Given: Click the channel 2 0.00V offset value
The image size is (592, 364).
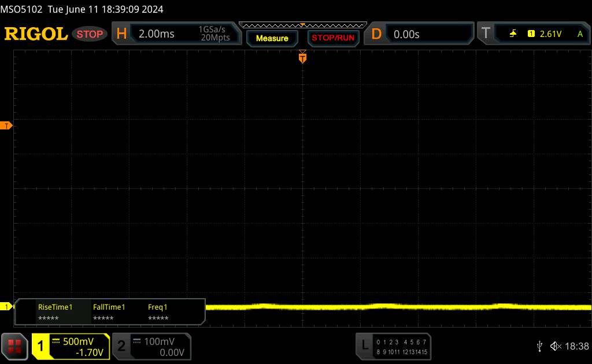Looking at the screenshot, I should [x=172, y=352].
